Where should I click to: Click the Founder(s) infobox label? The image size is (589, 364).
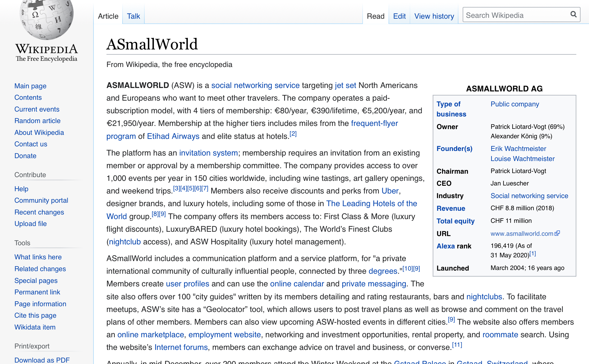coord(454,149)
